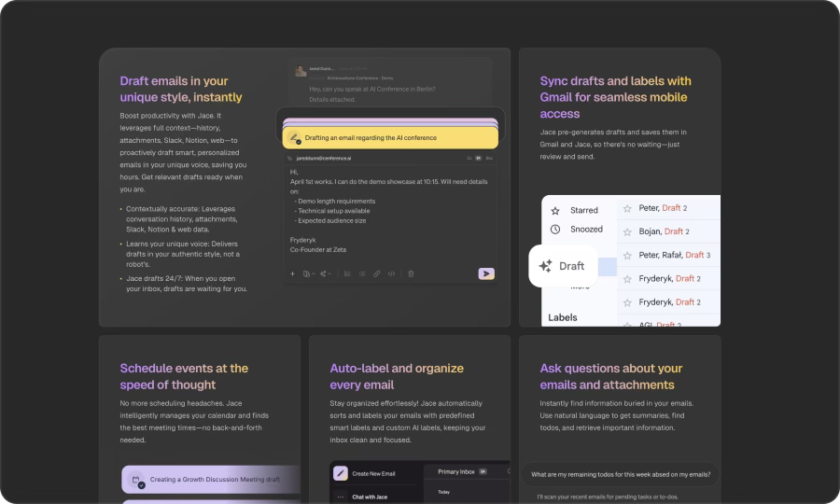This screenshot has height=504, width=840.
Task: Click the Fryderyk signature in the draft body
Action: [x=302, y=240]
